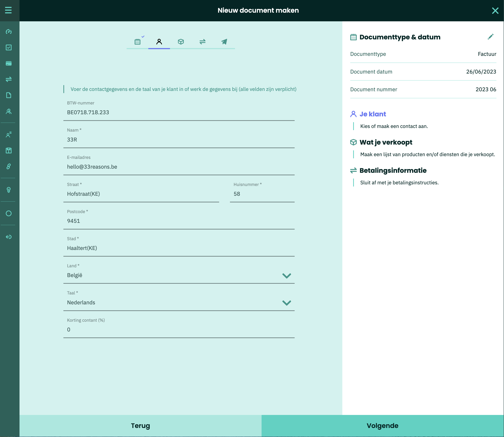Select the BTW-nummer input field
This screenshot has width=504, height=437.
(179, 112)
